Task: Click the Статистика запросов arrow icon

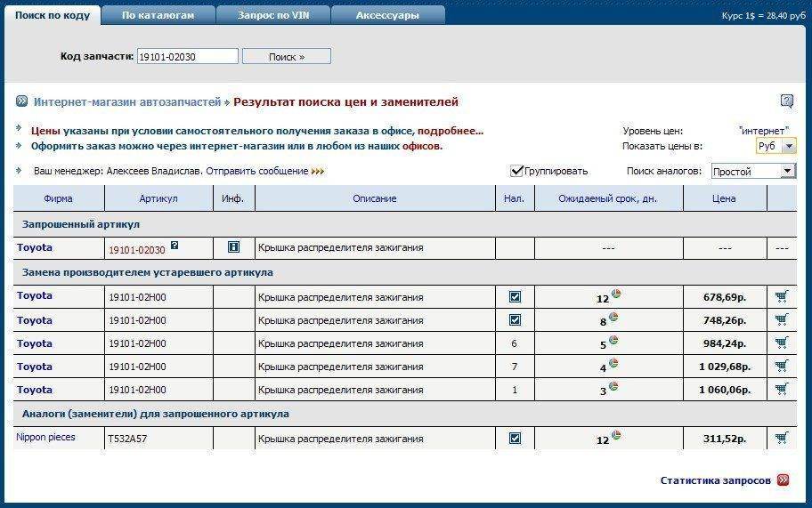Action: pyautogui.click(x=783, y=480)
